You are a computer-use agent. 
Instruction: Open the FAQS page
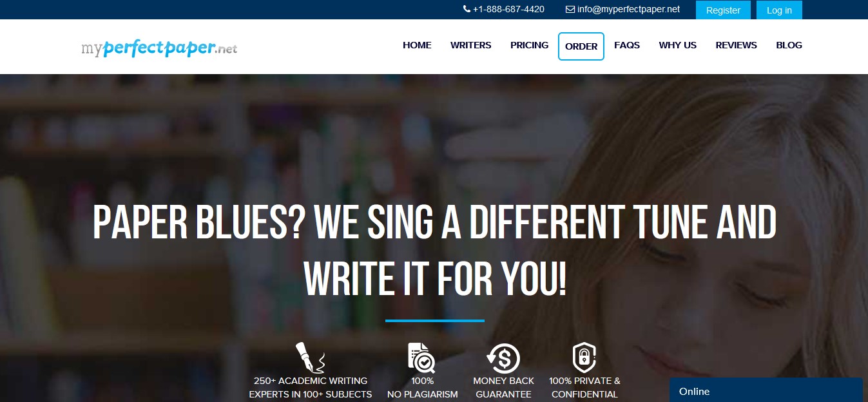pyautogui.click(x=627, y=45)
